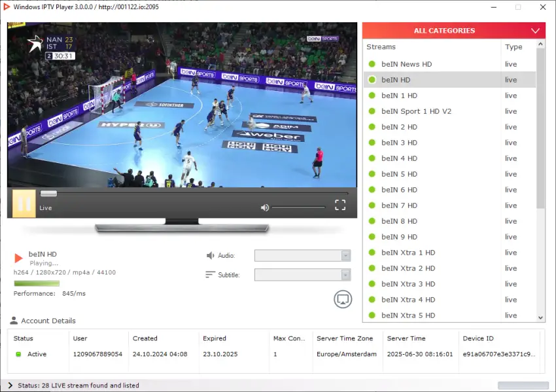
Task: Select the beIN 5 HD stream
Action: [449, 174]
